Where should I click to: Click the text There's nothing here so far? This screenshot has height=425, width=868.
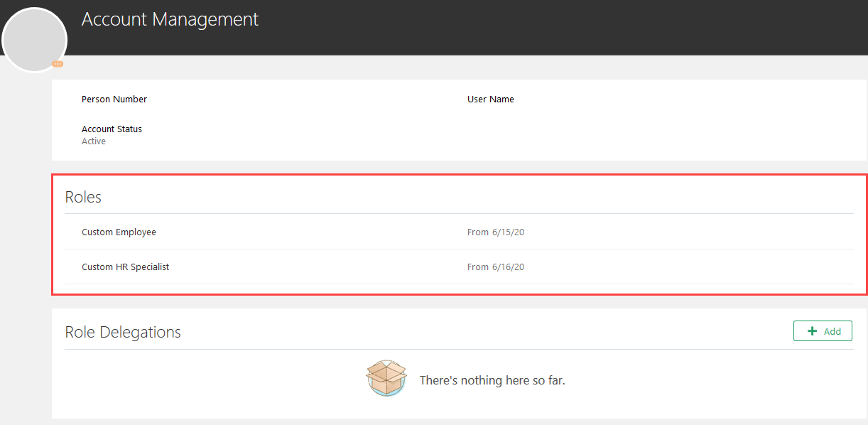pyautogui.click(x=492, y=380)
